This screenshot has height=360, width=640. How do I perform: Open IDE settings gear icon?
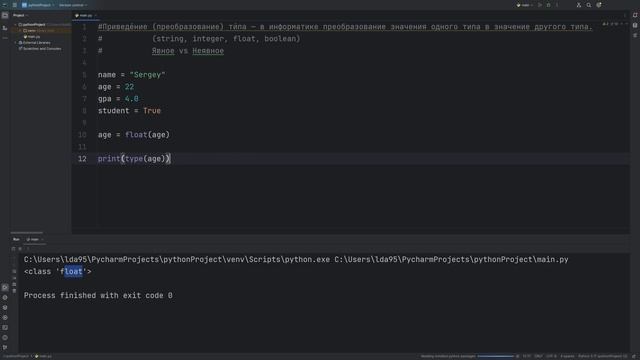(599, 5)
